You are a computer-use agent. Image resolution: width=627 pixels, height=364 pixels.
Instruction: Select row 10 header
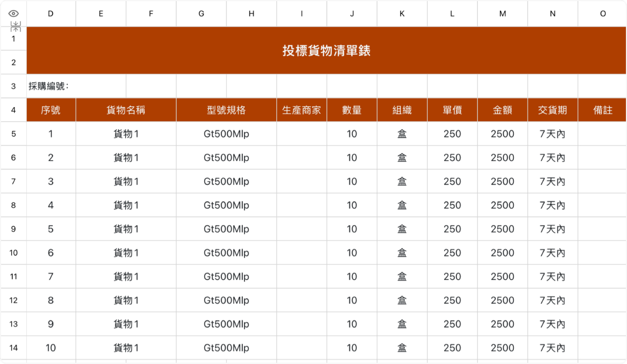click(x=13, y=253)
